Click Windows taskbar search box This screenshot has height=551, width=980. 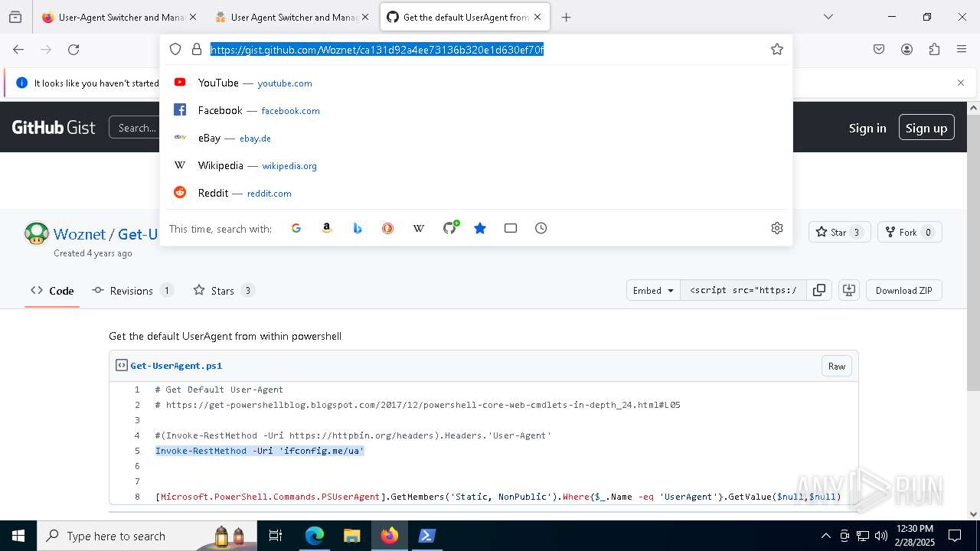tap(146, 536)
